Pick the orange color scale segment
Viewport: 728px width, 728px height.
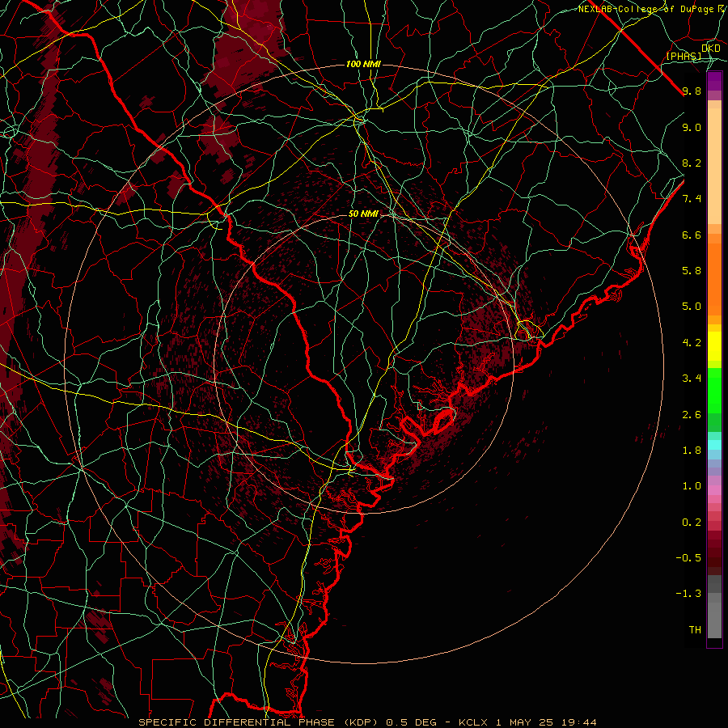pyautogui.click(x=714, y=279)
